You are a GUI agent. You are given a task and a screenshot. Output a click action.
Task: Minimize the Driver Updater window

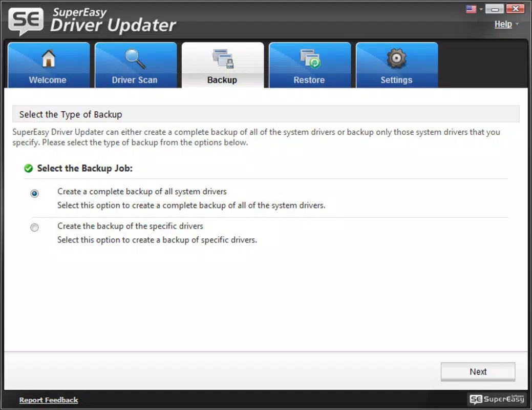[495, 9]
